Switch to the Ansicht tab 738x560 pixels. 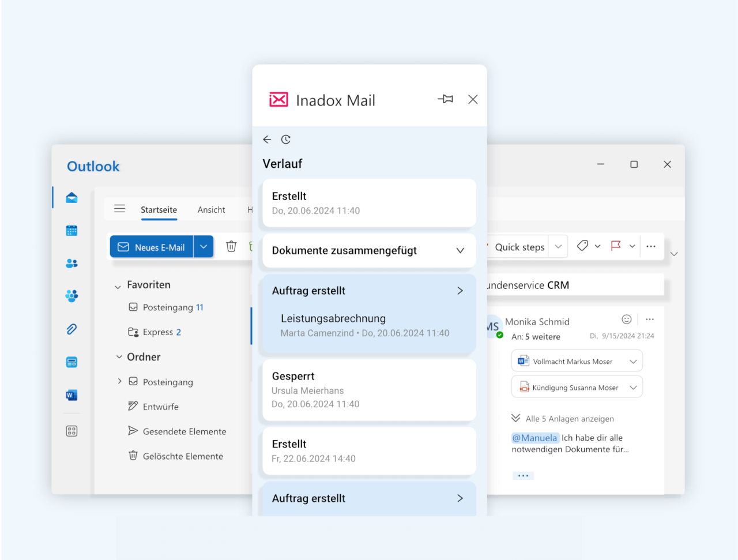coord(211,210)
